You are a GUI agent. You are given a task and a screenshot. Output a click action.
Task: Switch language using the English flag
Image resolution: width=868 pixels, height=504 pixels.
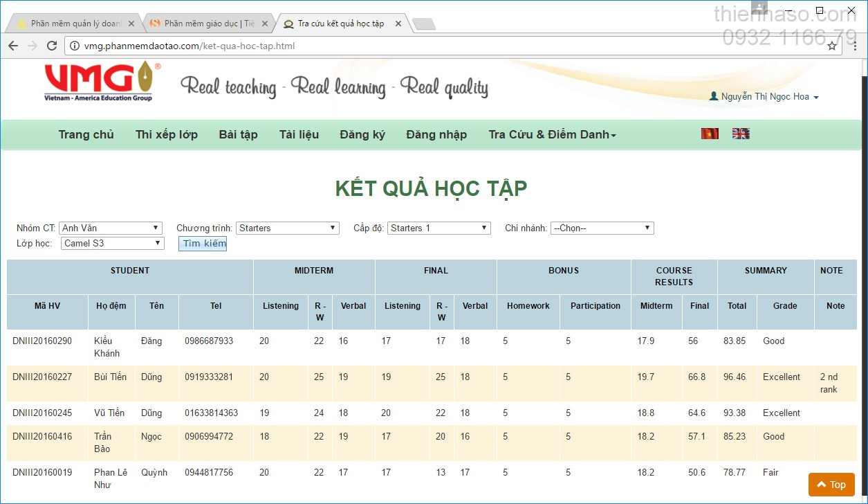coord(741,134)
